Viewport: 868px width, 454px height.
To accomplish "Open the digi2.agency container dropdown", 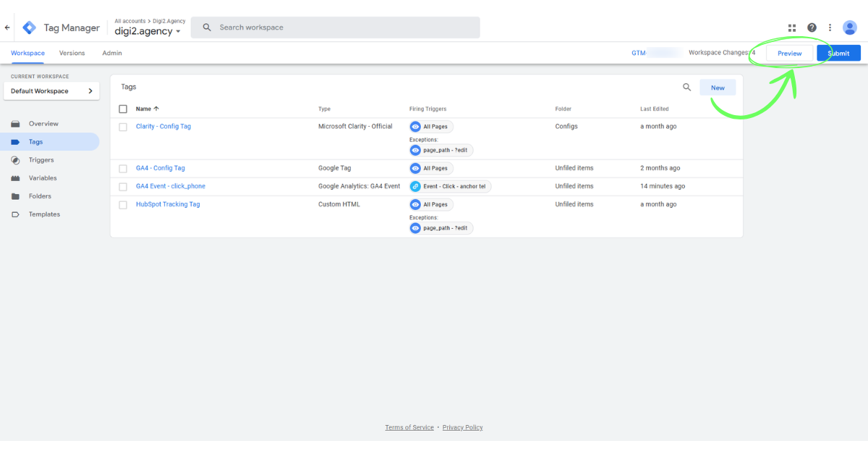I will [148, 31].
